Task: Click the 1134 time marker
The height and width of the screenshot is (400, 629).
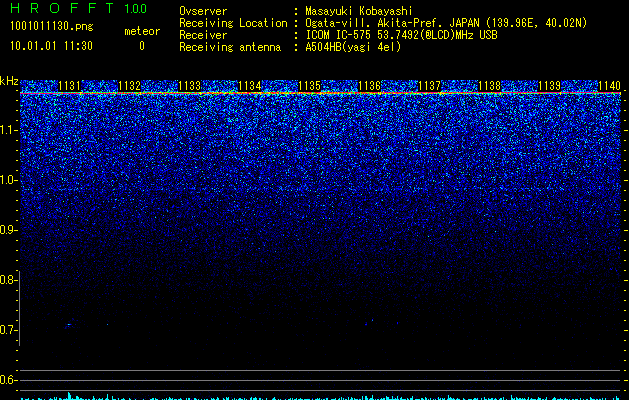Action: tap(250, 86)
